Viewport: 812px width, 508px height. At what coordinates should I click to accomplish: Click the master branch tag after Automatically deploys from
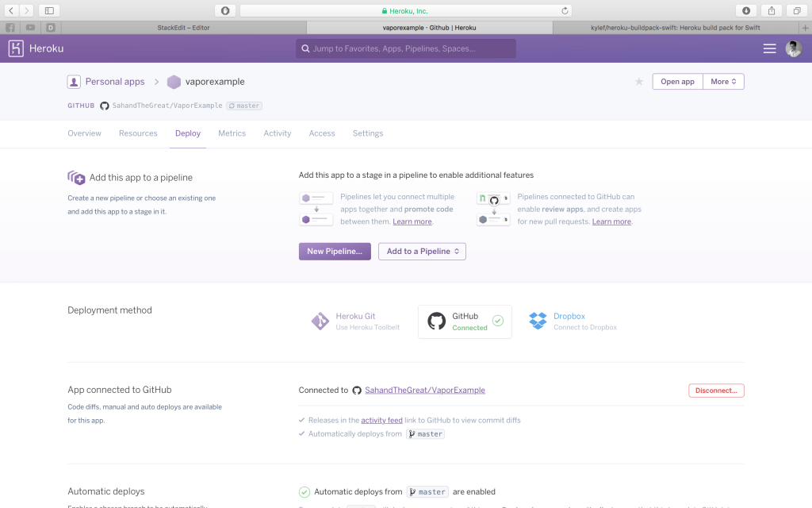pos(426,434)
